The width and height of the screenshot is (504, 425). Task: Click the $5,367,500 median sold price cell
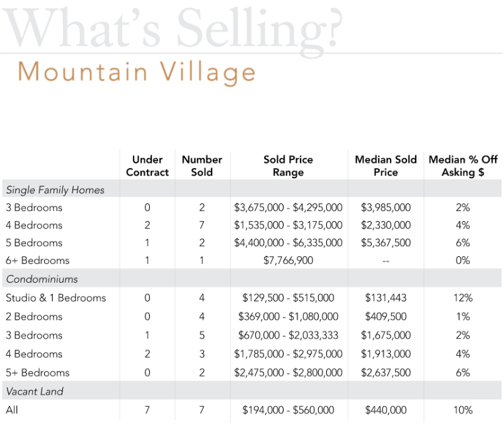[386, 242]
